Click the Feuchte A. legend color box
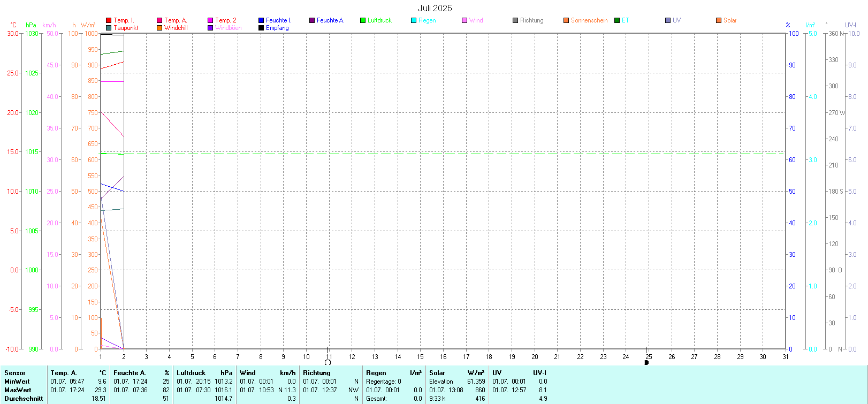This screenshot has width=868, height=404. 312,20
